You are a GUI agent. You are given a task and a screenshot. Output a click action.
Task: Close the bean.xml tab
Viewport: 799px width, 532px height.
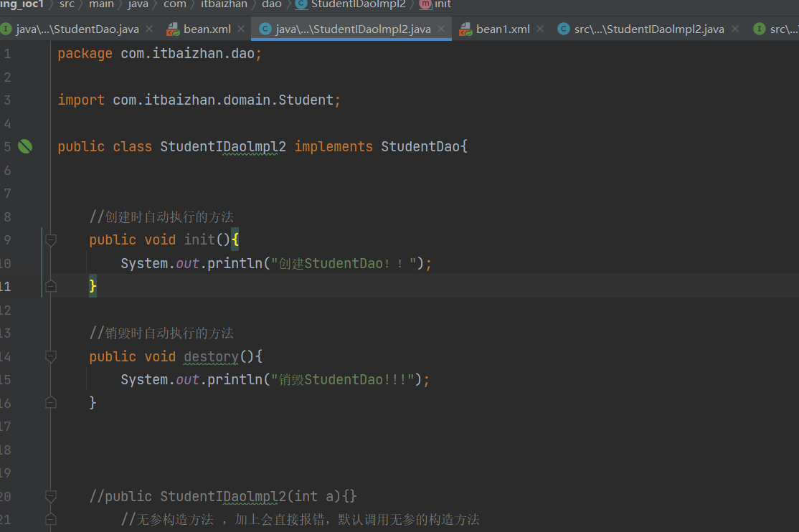tap(241, 29)
